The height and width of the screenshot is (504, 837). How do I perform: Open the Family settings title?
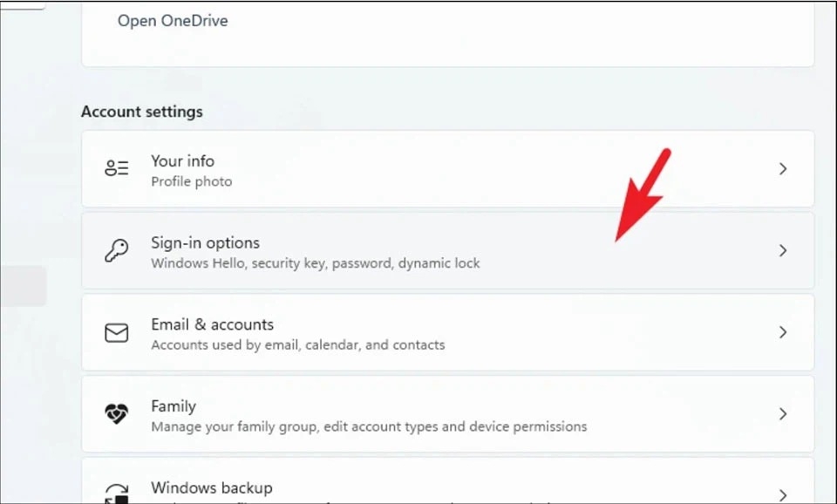pyautogui.click(x=174, y=406)
